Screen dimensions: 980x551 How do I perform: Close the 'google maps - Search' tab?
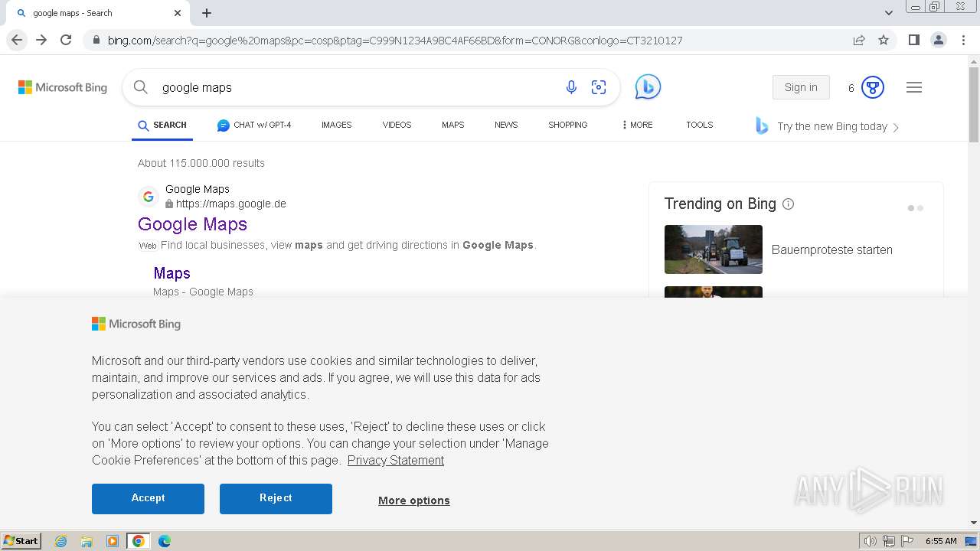178,13
